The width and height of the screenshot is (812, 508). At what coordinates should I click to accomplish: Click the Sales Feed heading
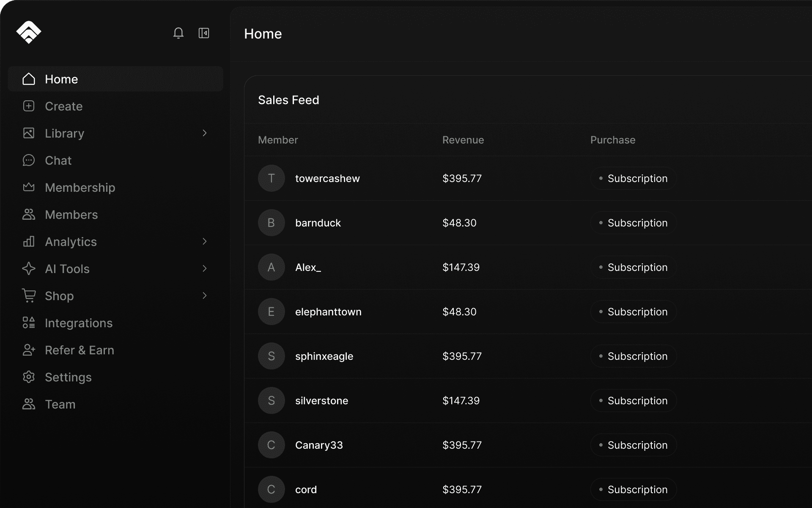(x=288, y=100)
